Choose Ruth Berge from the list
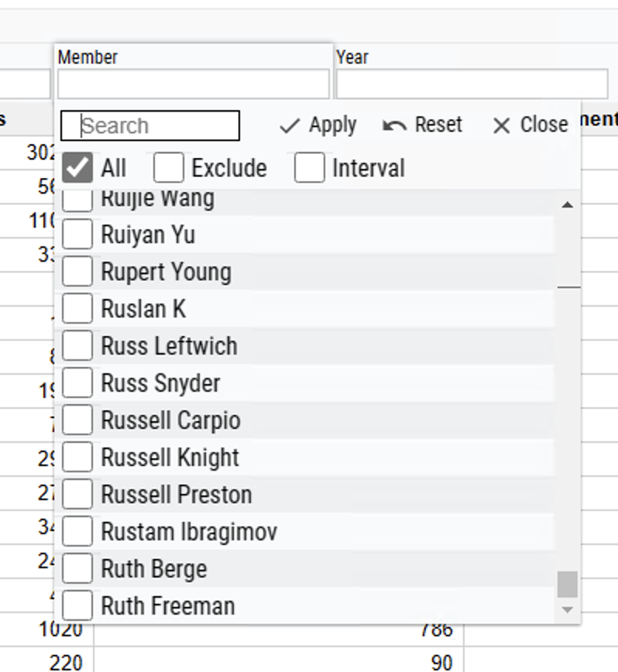618x672 pixels. [154, 569]
